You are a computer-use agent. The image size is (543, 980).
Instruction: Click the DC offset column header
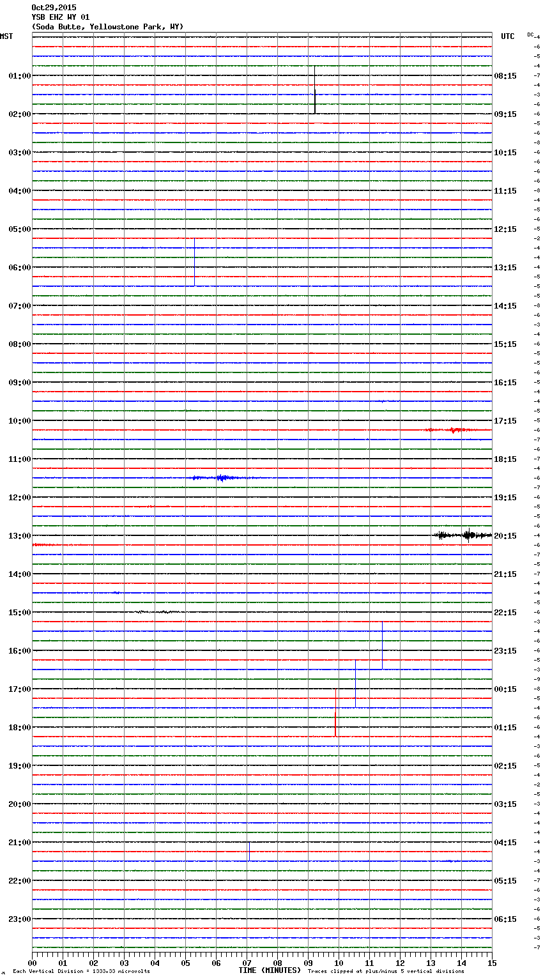pos(530,34)
